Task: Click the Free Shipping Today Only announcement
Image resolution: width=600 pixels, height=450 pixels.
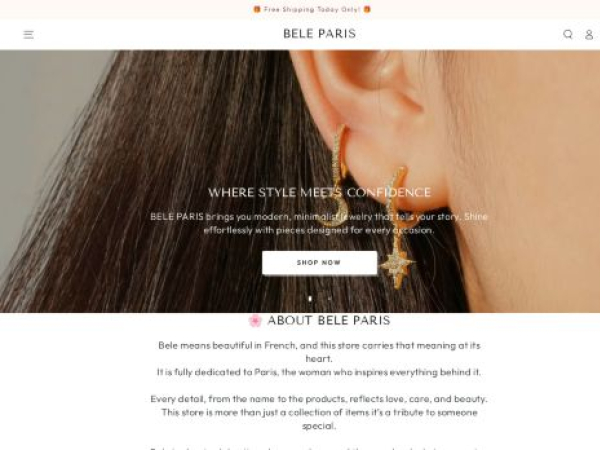Action: pyautogui.click(x=312, y=9)
